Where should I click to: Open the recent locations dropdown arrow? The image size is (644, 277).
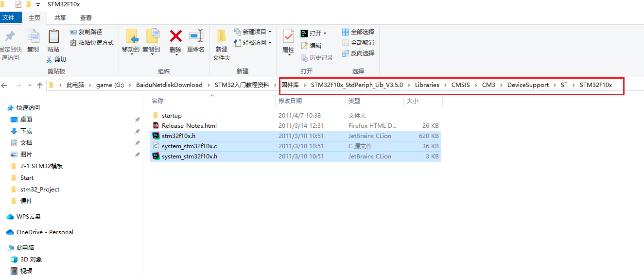point(30,86)
